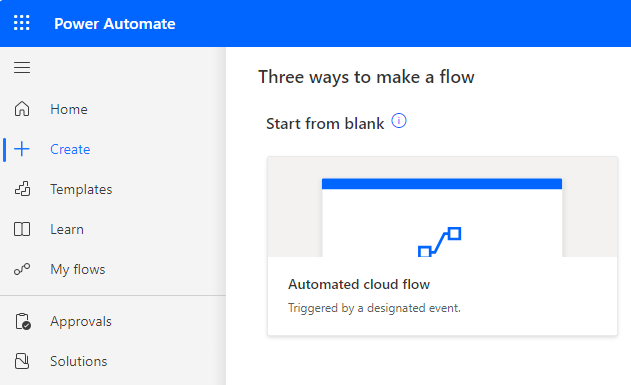Click the flow diagram icon in the card
Screen dimensions: 631x385
click(x=439, y=242)
